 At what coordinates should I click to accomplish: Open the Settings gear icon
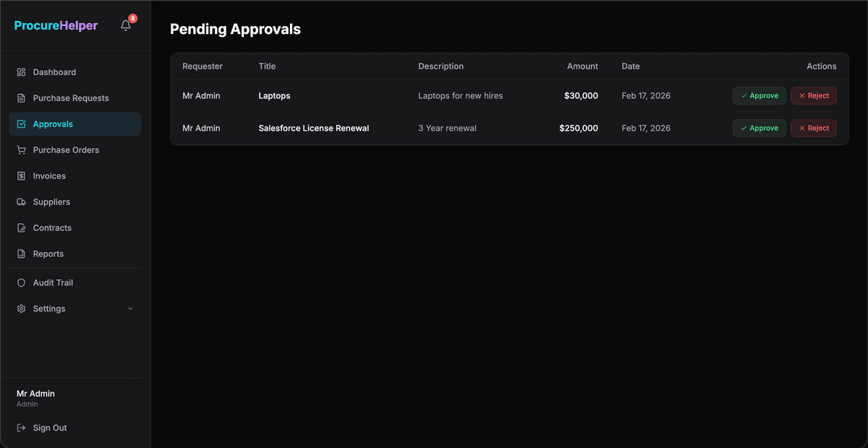[x=22, y=309]
